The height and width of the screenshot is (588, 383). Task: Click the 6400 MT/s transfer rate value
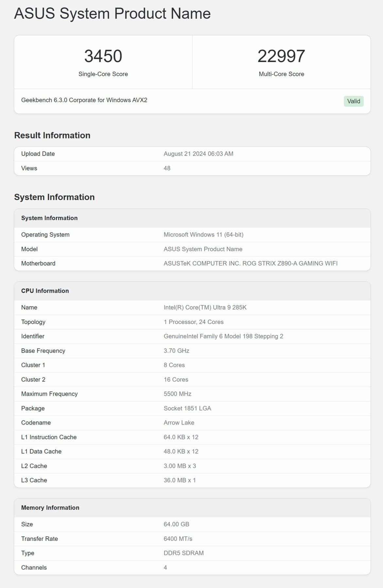pyautogui.click(x=178, y=539)
